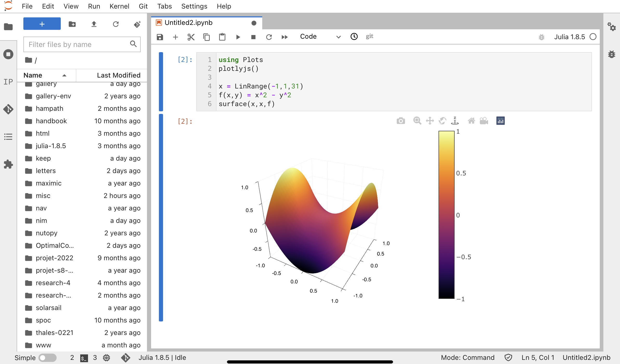Screen dimensions: 620x364
Task: Open the Kernel menu
Action: [119, 6]
